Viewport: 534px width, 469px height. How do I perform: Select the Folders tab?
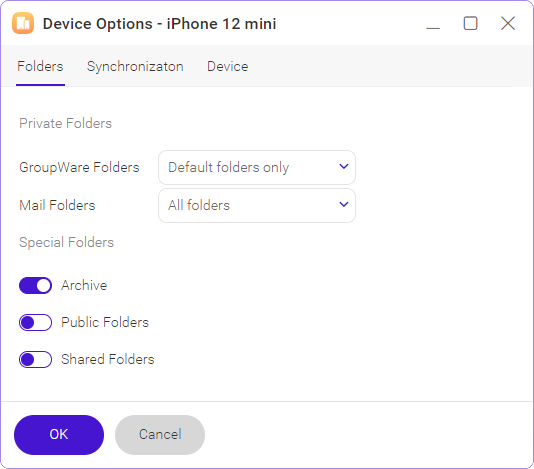coord(40,66)
